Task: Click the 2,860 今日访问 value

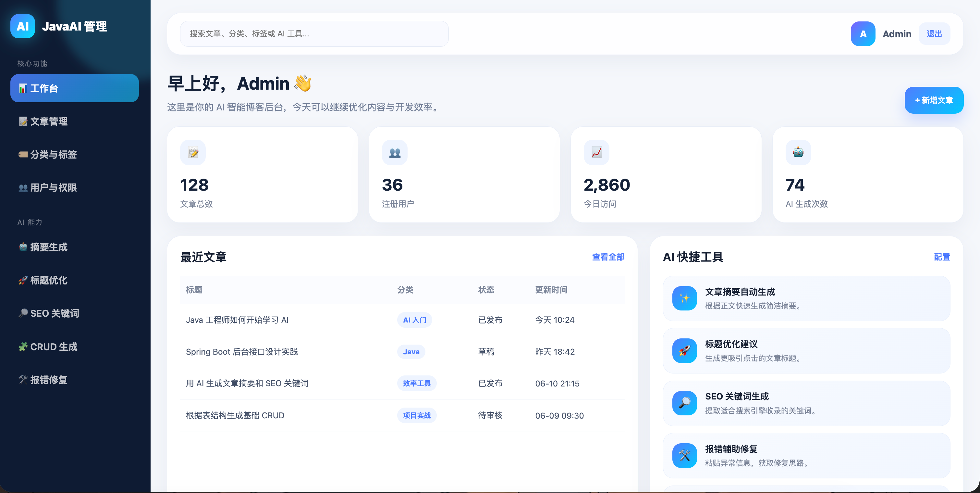Action: point(607,185)
